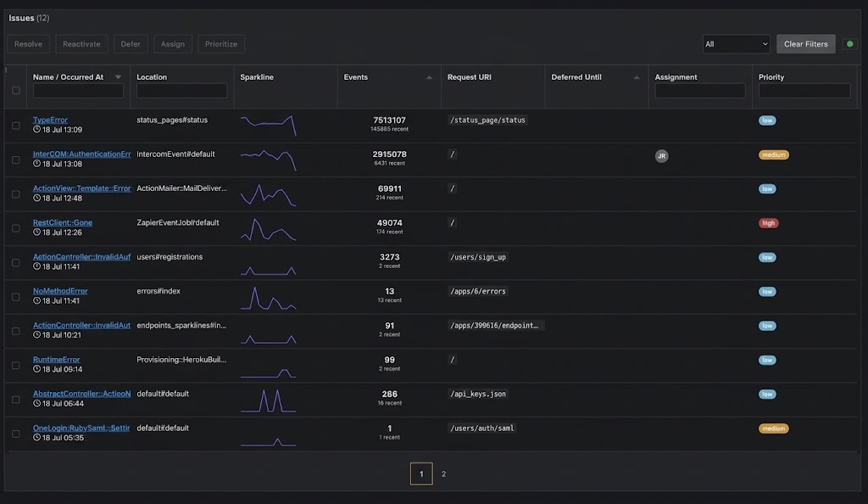Click the Reactivate button
The height and width of the screenshot is (504, 868).
click(x=81, y=44)
